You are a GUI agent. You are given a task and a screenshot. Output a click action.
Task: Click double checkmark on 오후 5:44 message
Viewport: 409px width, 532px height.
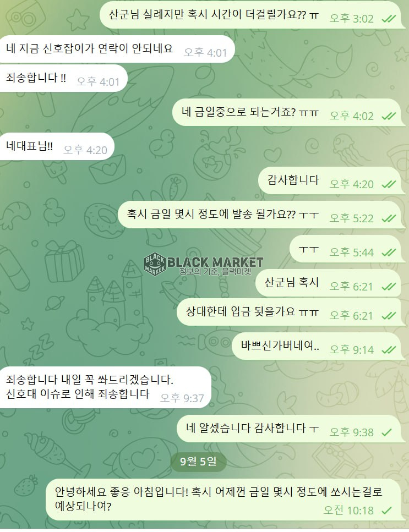pyautogui.click(x=389, y=253)
